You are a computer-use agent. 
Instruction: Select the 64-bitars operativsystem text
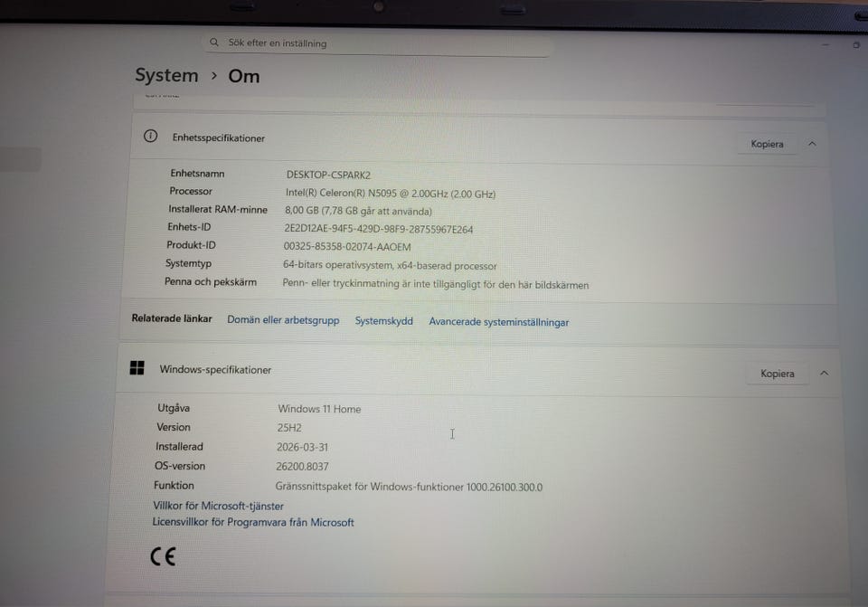tap(390, 265)
